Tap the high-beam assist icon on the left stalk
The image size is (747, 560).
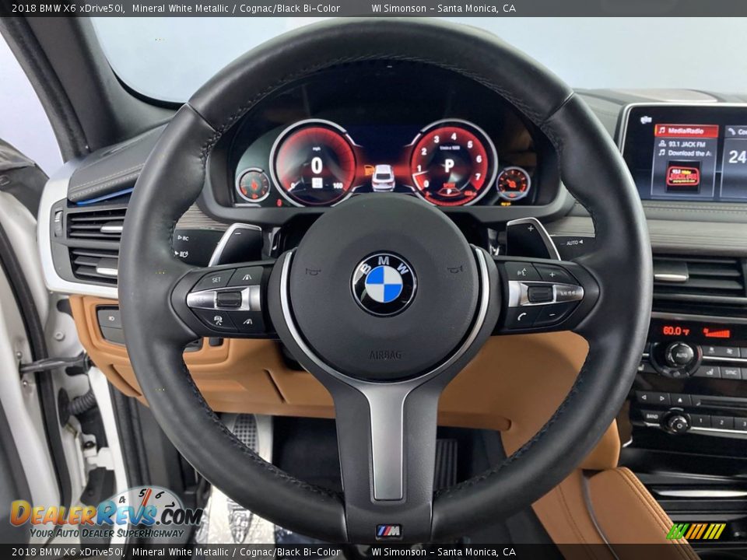(183, 254)
